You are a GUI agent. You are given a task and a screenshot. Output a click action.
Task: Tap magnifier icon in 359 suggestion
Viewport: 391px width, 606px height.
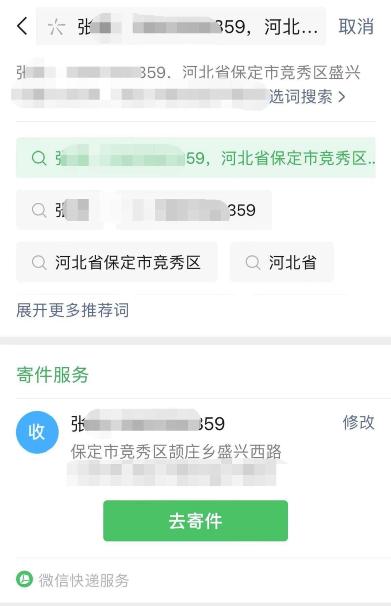(x=39, y=210)
